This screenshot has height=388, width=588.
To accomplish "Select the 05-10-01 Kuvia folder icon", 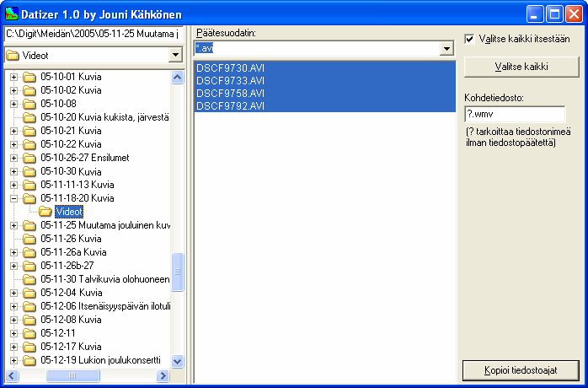I will [x=29, y=77].
